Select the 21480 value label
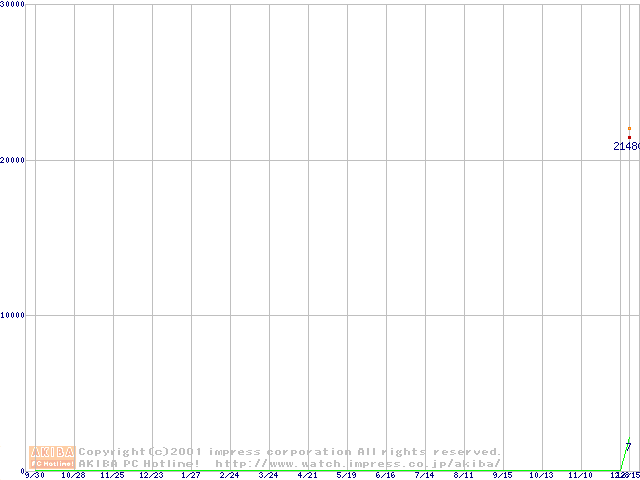 pyautogui.click(x=626, y=146)
